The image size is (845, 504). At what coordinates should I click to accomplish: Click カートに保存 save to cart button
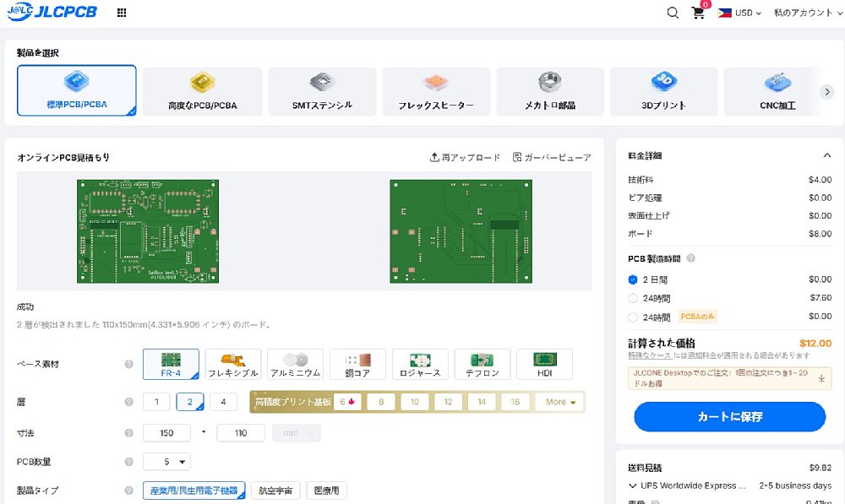pos(730,416)
